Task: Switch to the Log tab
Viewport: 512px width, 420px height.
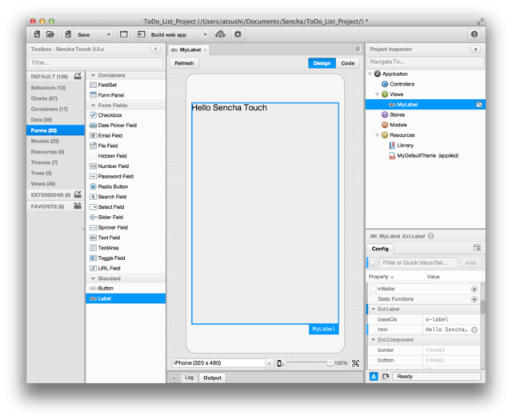Action: [x=189, y=377]
